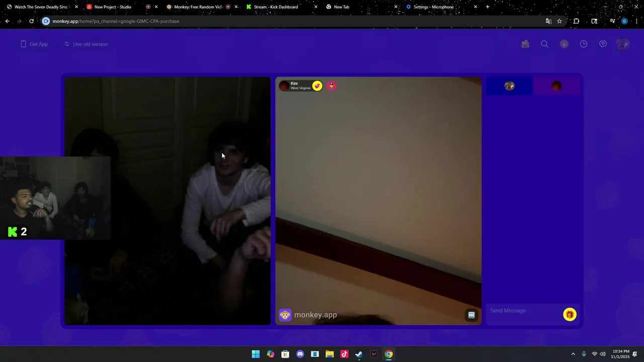Screen dimensions: 644x362
Task: Open the search magnifier in Monkey header
Action: (544, 44)
